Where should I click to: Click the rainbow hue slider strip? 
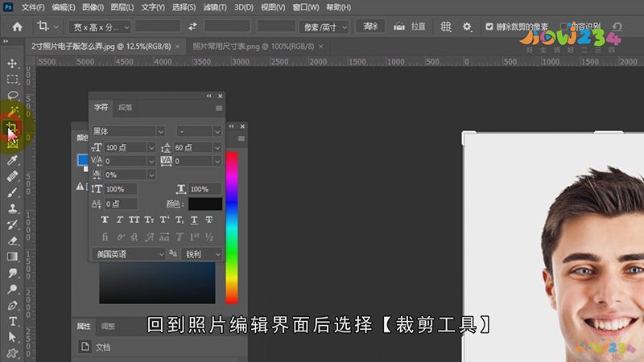click(232, 228)
